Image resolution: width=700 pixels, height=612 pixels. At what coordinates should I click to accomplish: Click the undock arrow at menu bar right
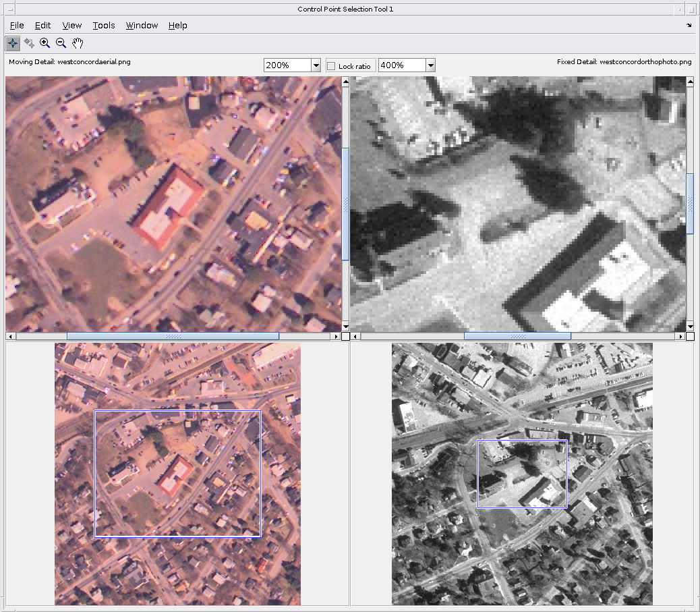point(689,26)
